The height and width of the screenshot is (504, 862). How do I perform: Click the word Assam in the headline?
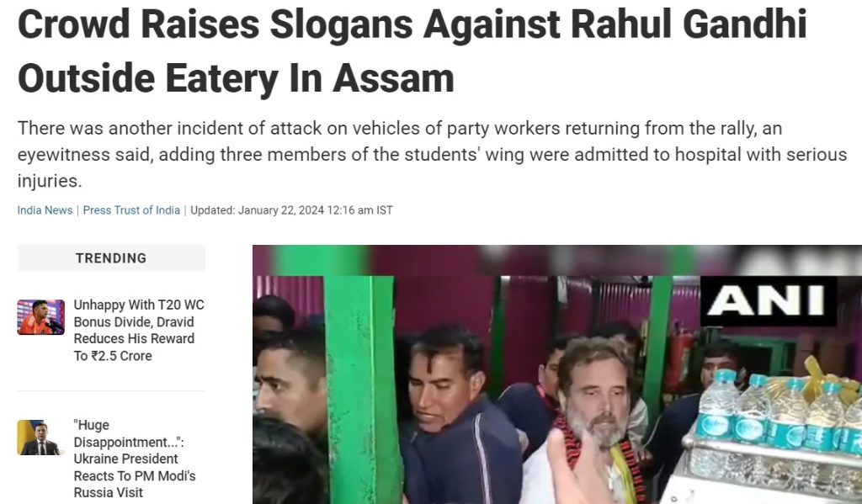394,78
